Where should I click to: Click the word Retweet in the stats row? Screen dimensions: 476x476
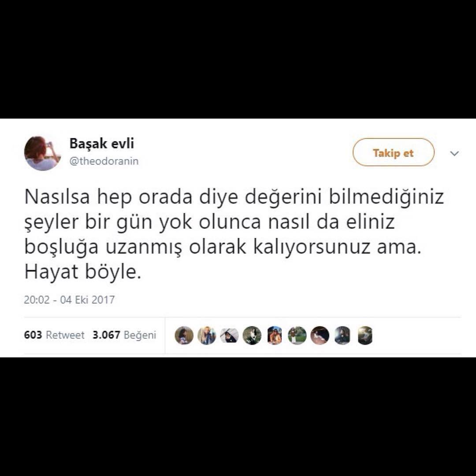[65, 335]
